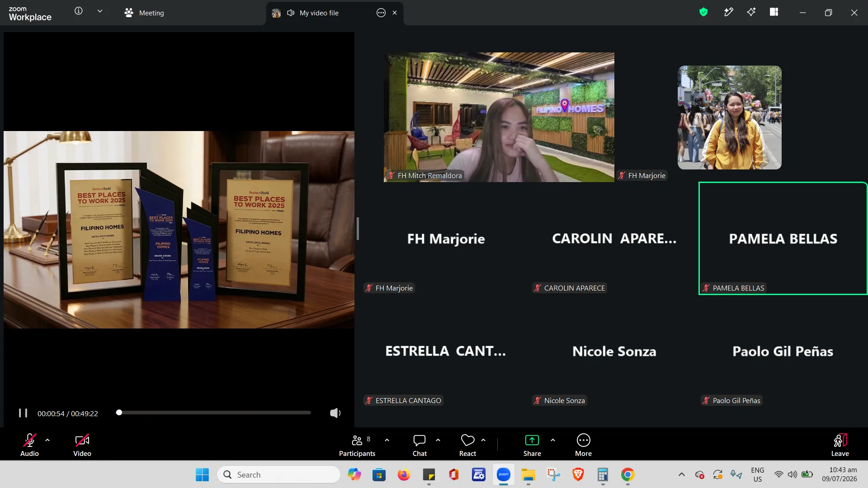868x488 pixels.
Task: Seek along the video progress bar
Action: [x=214, y=413]
